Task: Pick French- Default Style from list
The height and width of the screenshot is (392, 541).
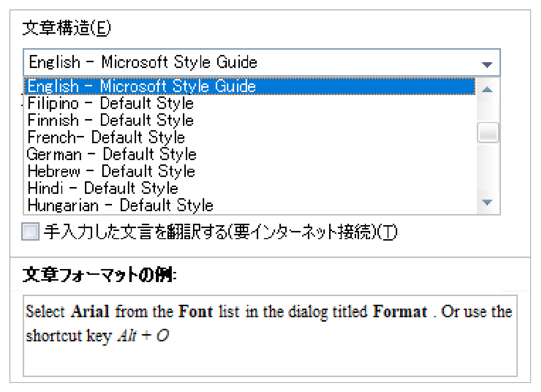Action: 250,137
